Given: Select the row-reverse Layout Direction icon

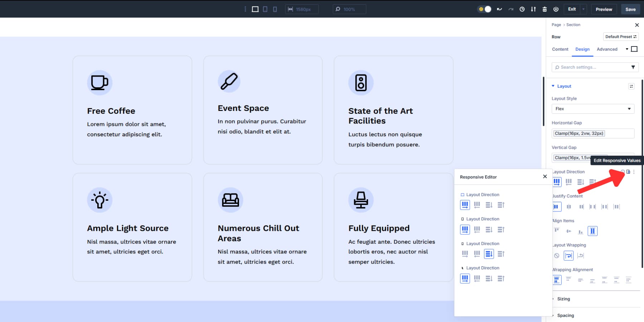Looking at the screenshot, I should 569,182.
